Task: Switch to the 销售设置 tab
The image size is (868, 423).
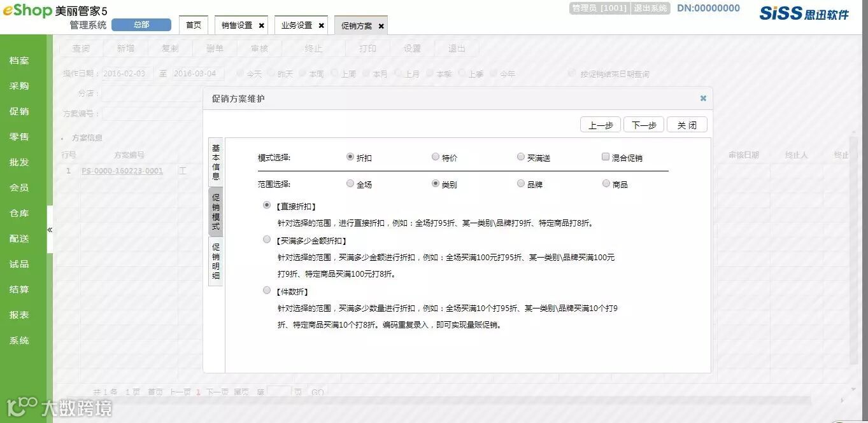Action: (237, 25)
